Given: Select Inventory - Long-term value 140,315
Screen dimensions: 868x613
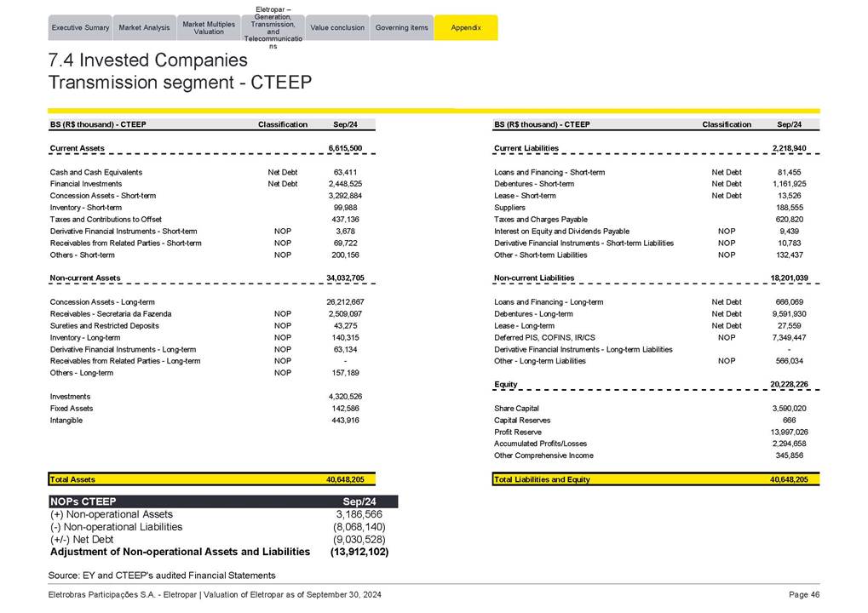Looking at the screenshot, I should pos(345,337).
